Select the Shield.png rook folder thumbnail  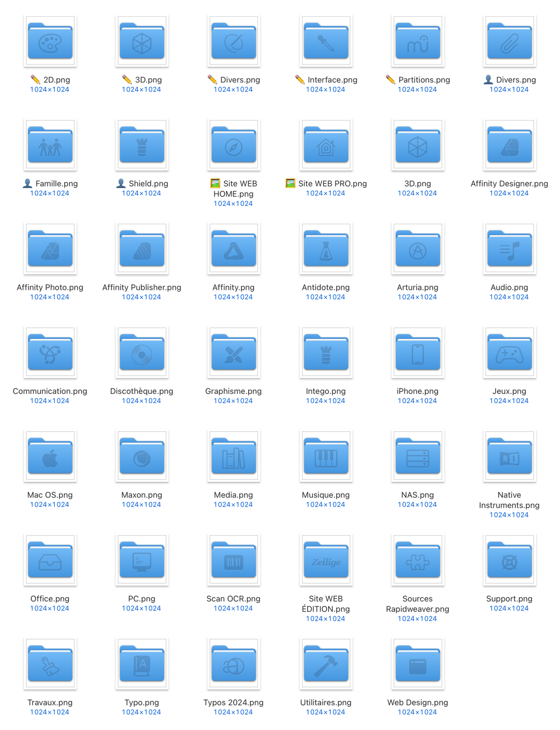tap(142, 145)
